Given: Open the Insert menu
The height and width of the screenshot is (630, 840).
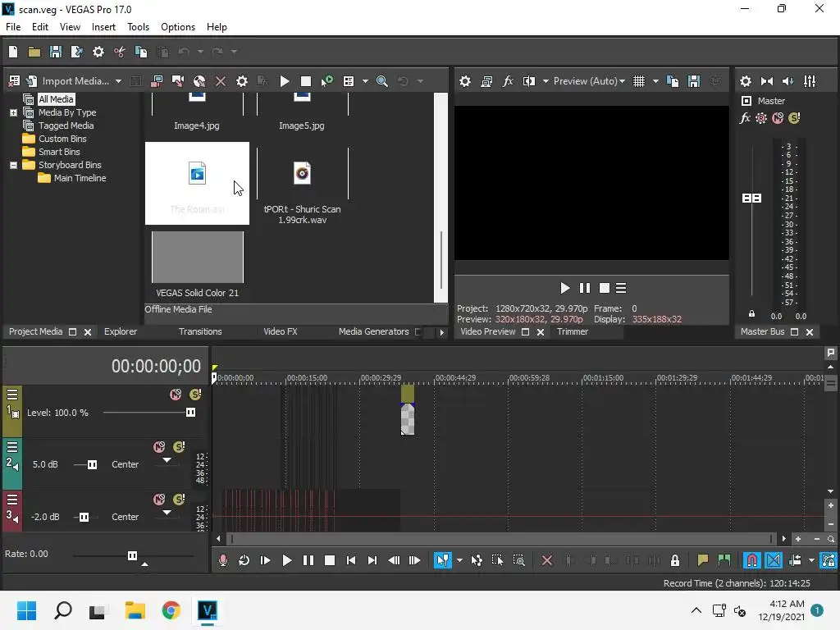Looking at the screenshot, I should coord(103,27).
